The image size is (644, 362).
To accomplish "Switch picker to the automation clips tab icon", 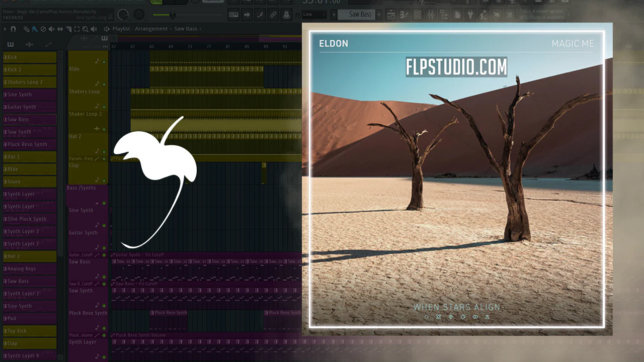I will [x=48, y=44].
